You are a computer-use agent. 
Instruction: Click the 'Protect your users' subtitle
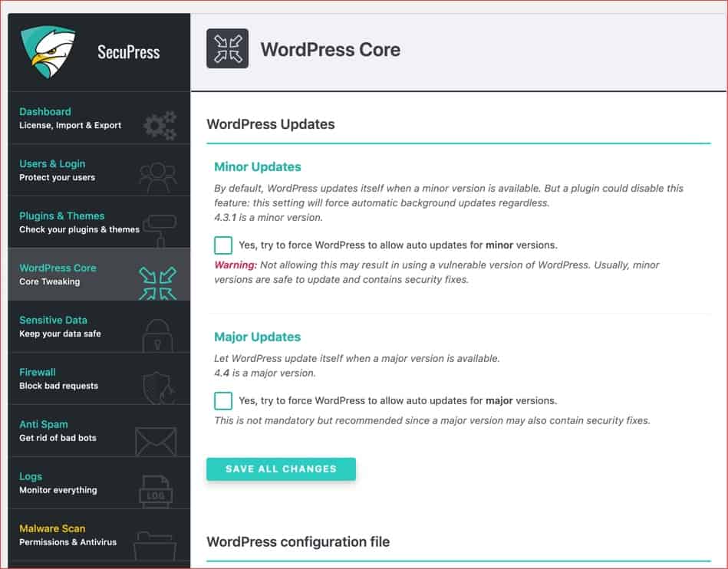click(57, 177)
